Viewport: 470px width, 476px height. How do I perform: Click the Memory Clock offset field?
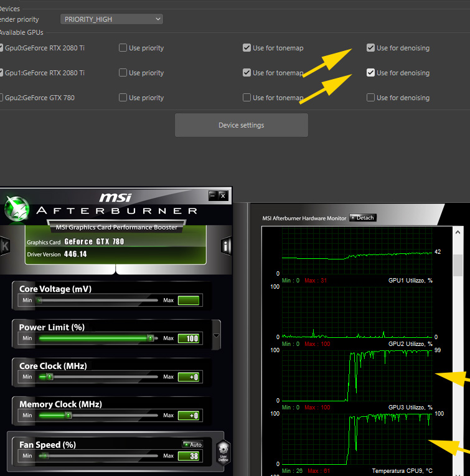[189, 416]
